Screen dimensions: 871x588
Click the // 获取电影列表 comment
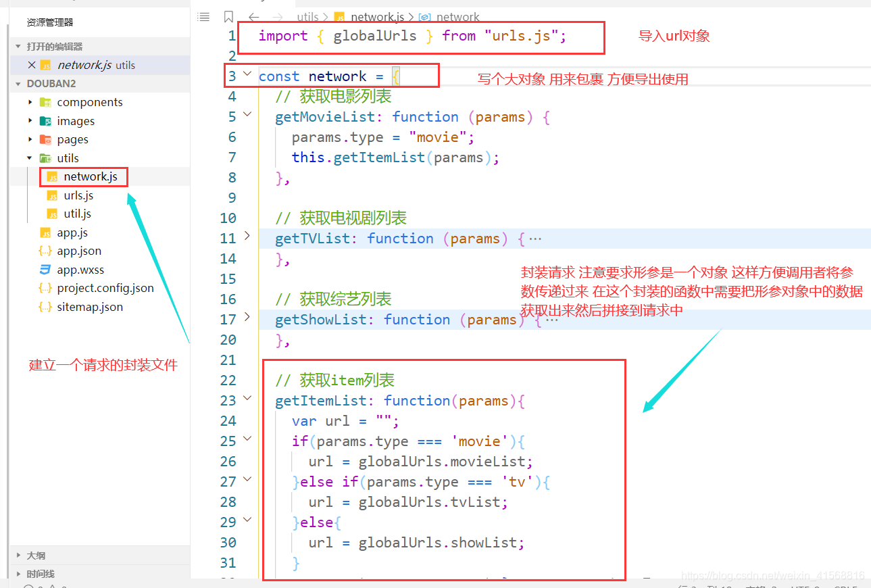pos(333,97)
